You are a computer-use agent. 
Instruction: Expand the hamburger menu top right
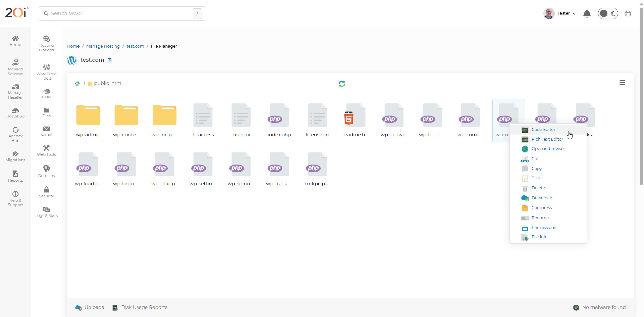(x=623, y=83)
